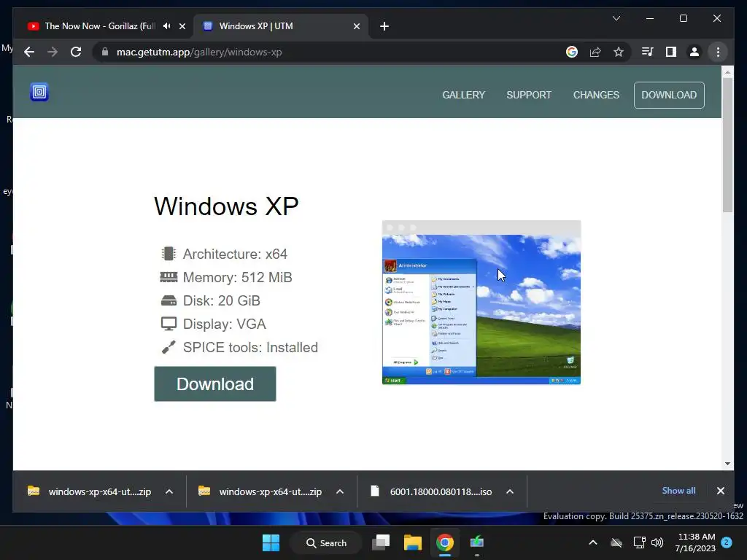Open the Windows Start menu
The height and width of the screenshot is (560, 747).
pyautogui.click(x=271, y=542)
